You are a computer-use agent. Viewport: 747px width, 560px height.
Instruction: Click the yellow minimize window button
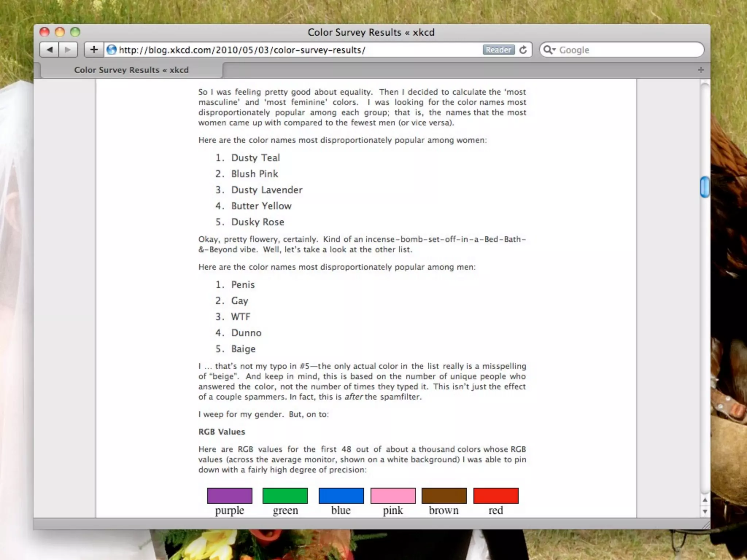[60, 32]
